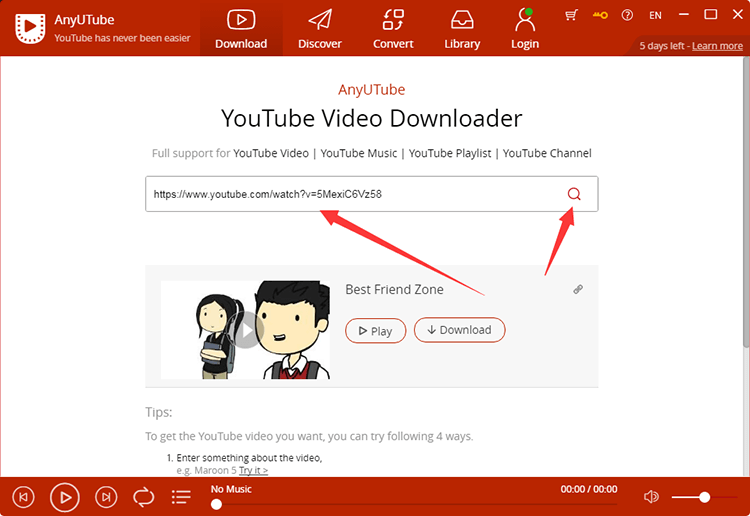Open the help question mark icon
This screenshot has height=516, width=750.
(627, 15)
